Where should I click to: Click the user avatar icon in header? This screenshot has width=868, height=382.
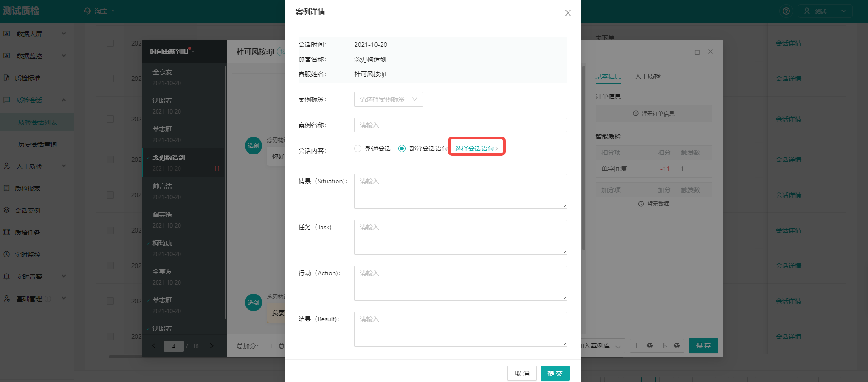807,11
